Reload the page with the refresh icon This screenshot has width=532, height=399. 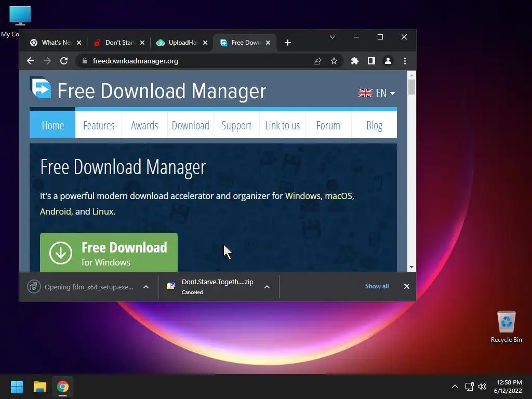[64, 61]
